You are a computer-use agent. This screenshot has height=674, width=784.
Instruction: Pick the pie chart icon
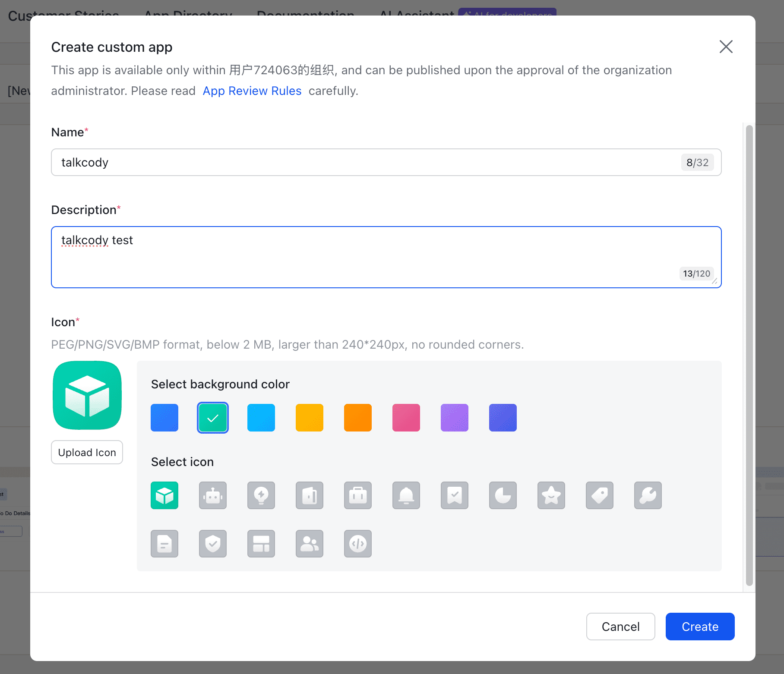tap(503, 495)
